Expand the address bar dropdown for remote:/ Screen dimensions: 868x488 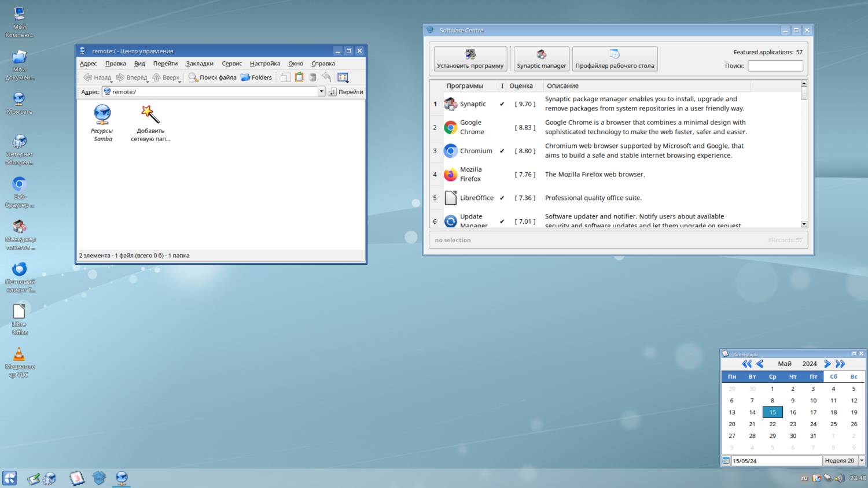[x=321, y=92]
